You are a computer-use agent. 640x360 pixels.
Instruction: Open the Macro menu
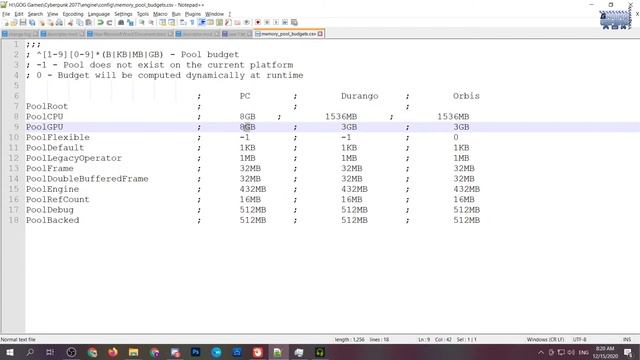[x=160, y=14]
